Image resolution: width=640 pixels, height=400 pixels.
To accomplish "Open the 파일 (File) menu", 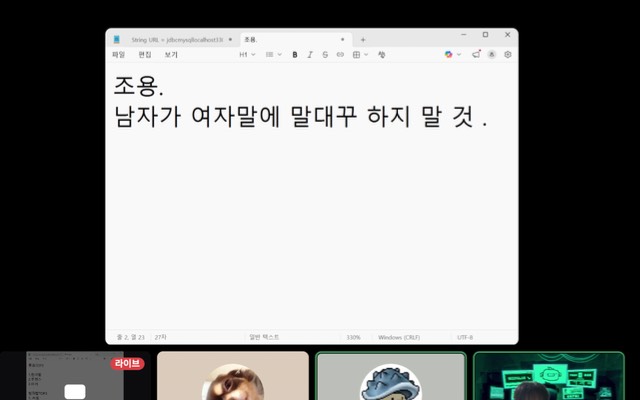I will pyautogui.click(x=118, y=55).
